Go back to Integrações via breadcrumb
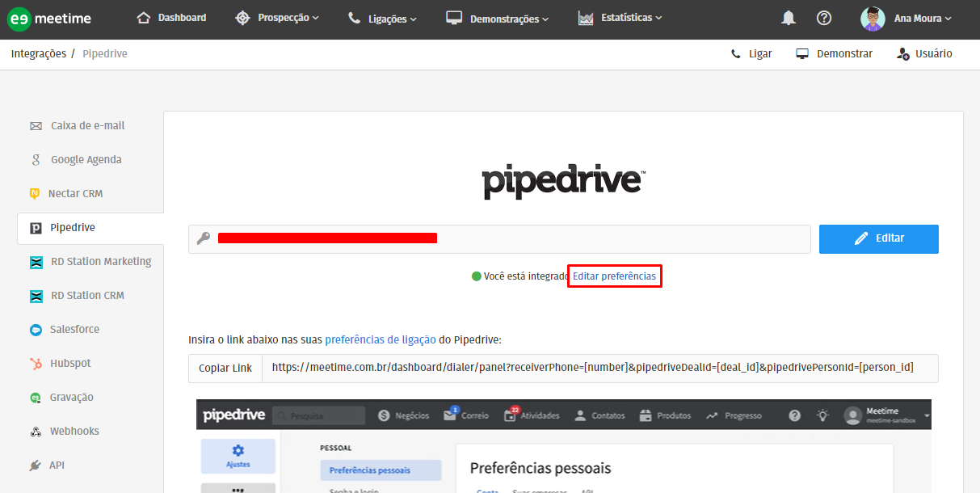Image resolution: width=980 pixels, height=493 pixels. [39, 54]
